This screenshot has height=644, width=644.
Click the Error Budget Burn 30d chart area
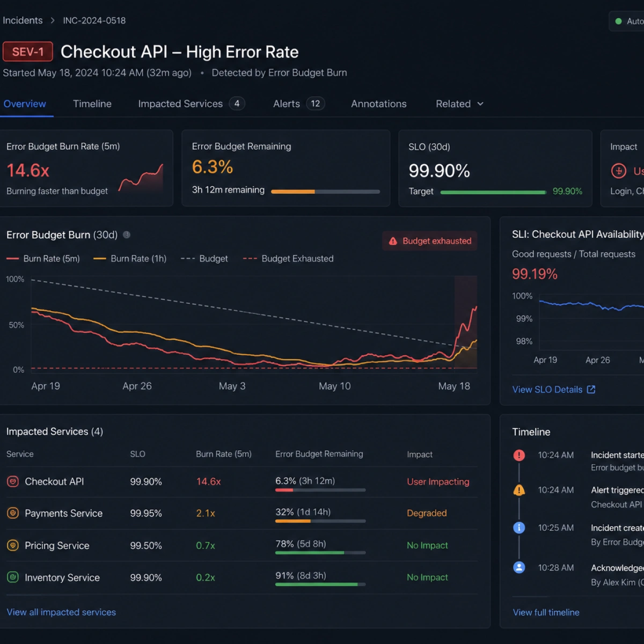point(254,323)
